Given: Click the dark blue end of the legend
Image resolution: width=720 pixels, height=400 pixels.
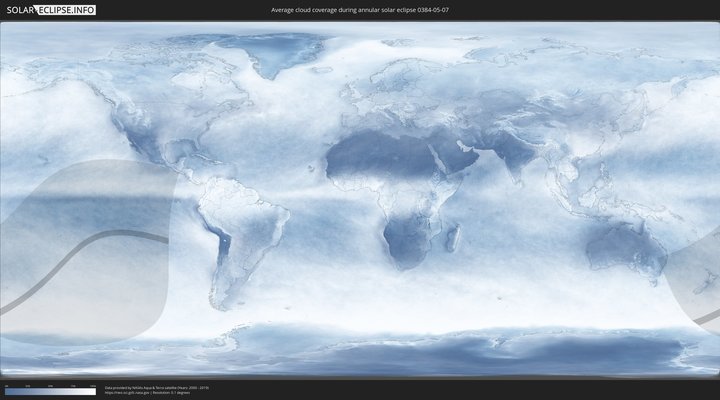Looking at the screenshot, I should 8,392.
